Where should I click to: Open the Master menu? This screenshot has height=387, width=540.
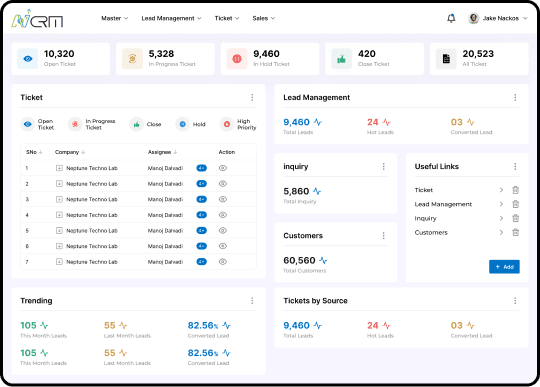pos(115,18)
